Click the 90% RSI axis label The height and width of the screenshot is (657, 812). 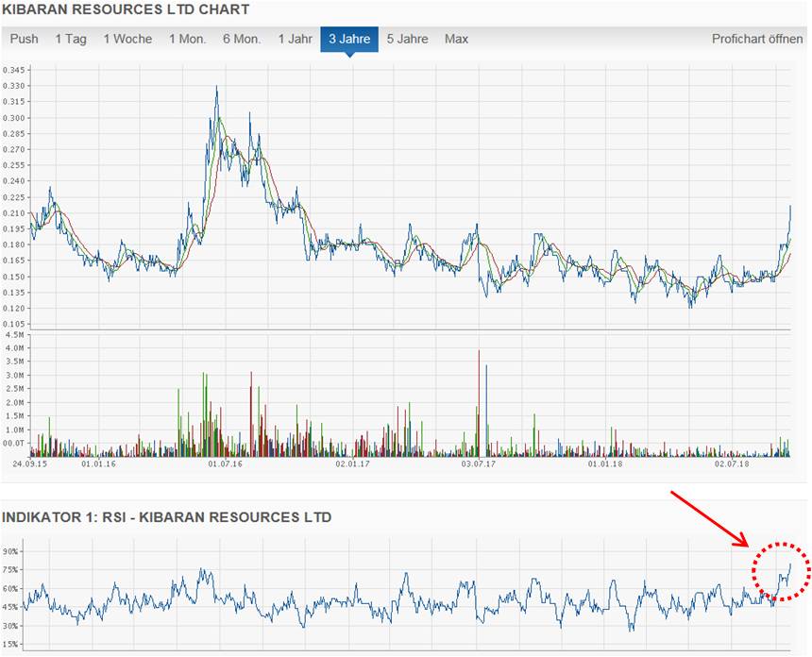(10, 551)
